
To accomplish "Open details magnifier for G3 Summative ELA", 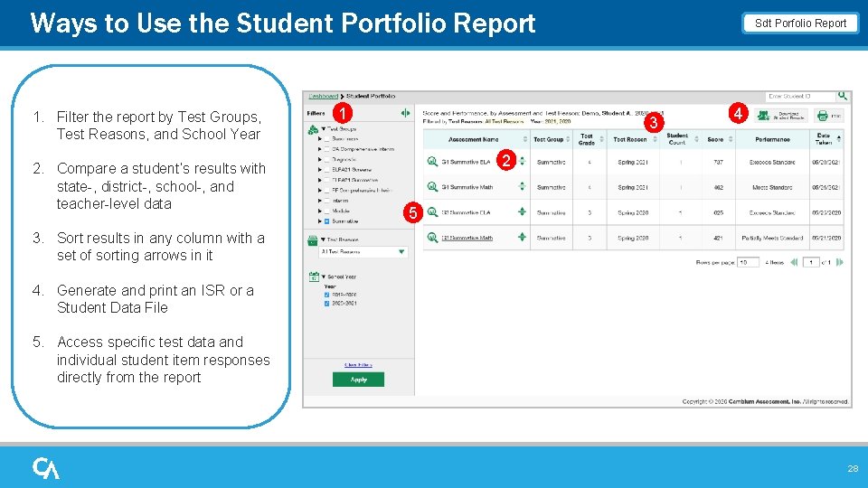I will click(432, 212).
